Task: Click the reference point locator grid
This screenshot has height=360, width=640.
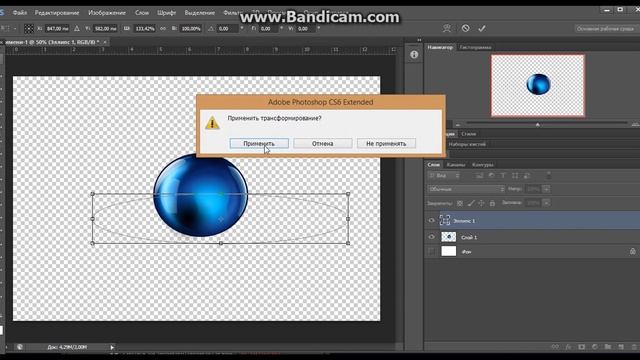Action: click(x=29, y=29)
